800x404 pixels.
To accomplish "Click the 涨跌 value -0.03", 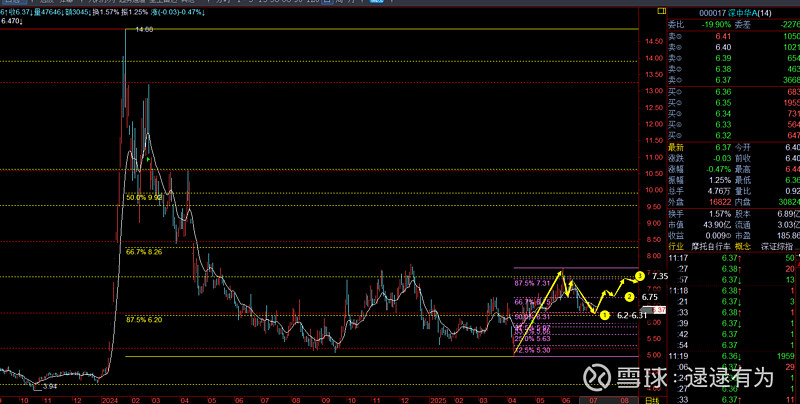I will [x=722, y=158].
